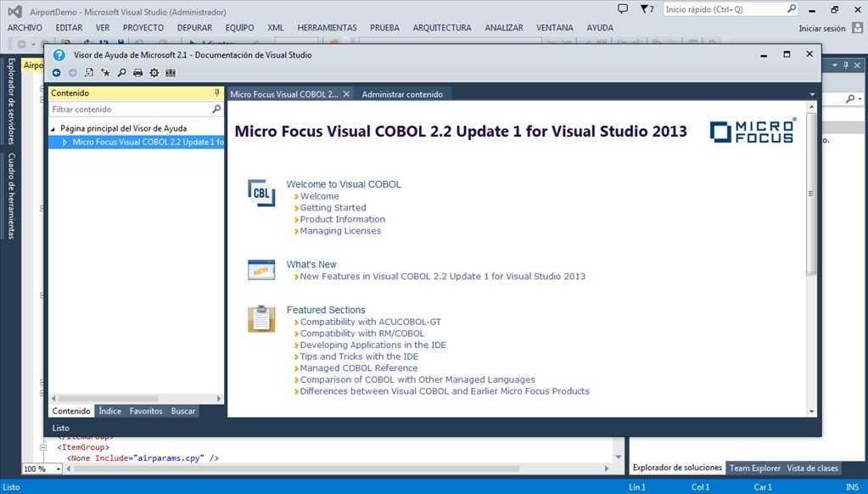
Task: Click Iniciar sesión to sign in
Action: pyautogui.click(x=822, y=28)
